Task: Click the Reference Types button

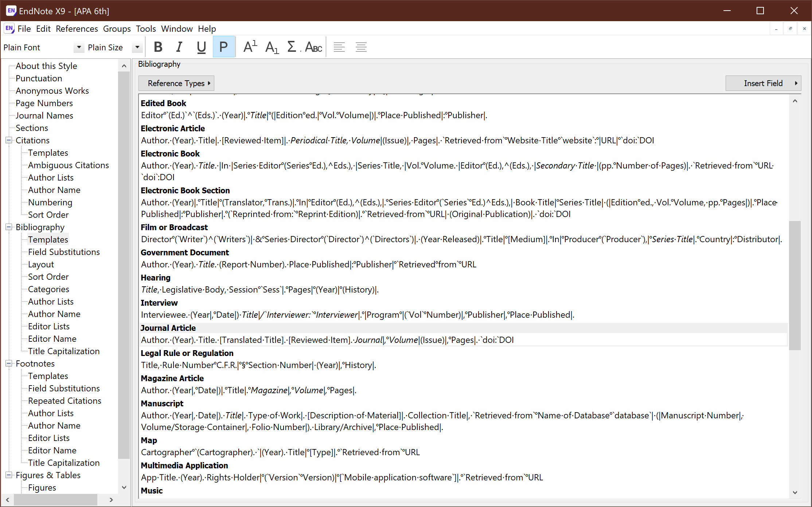Action: tap(176, 83)
